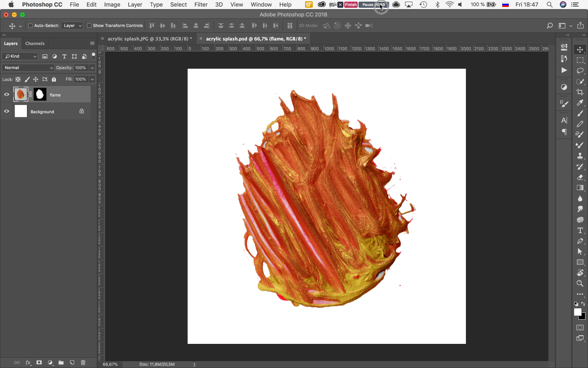
Task: Click the background color swatch
Action: (x=583, y=317)
